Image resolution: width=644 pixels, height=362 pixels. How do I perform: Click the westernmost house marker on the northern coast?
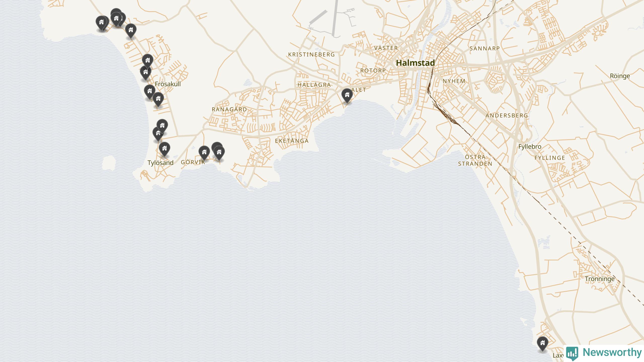pyautogui.click(x=101, y=23)
